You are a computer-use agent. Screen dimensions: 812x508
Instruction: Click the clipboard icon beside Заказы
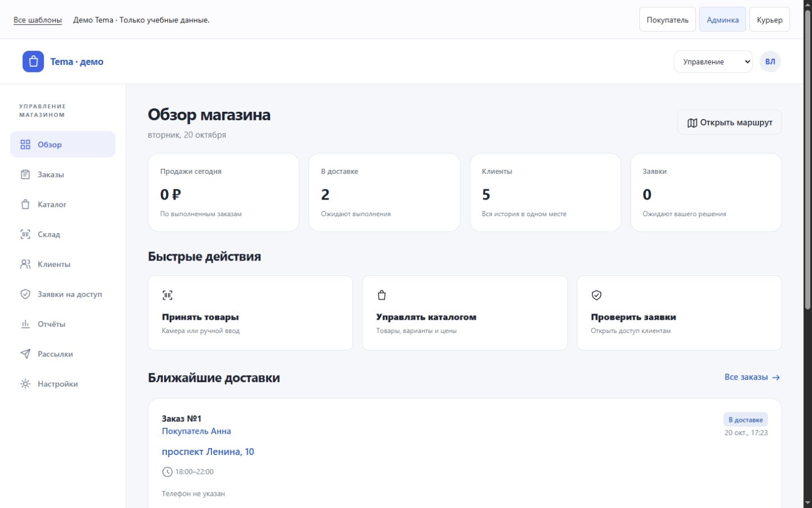pos(25,174)
